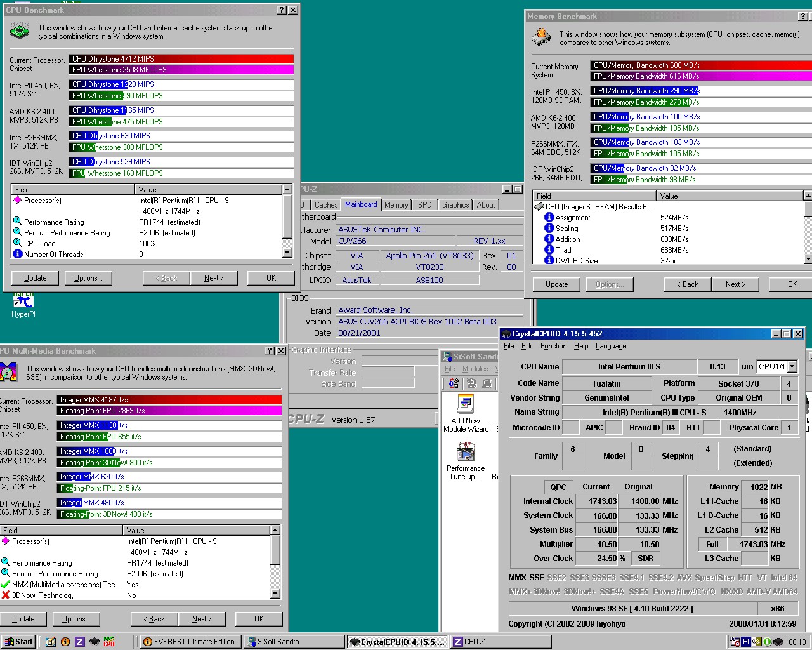Click the EVEREST quick launch info icon
Screen dimensions: 812x650
click(x=65, y=642)
